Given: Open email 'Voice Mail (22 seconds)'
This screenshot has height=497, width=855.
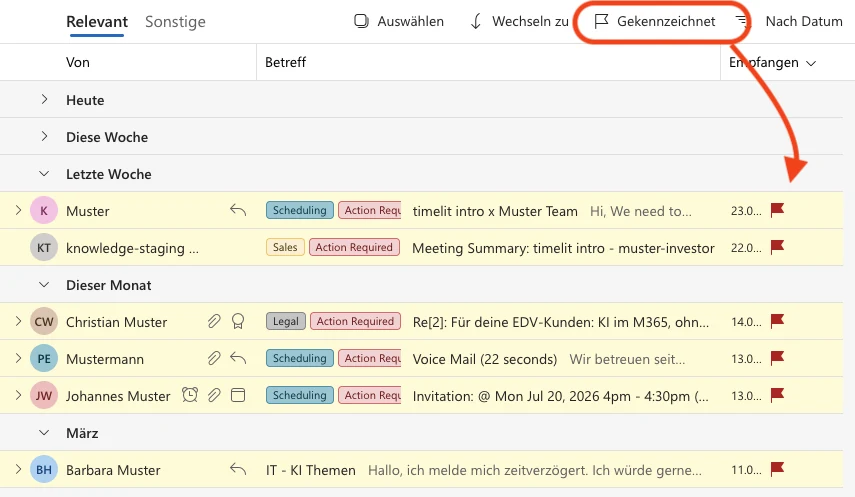Looking at the screenshot, I should (x=485, y=360).
